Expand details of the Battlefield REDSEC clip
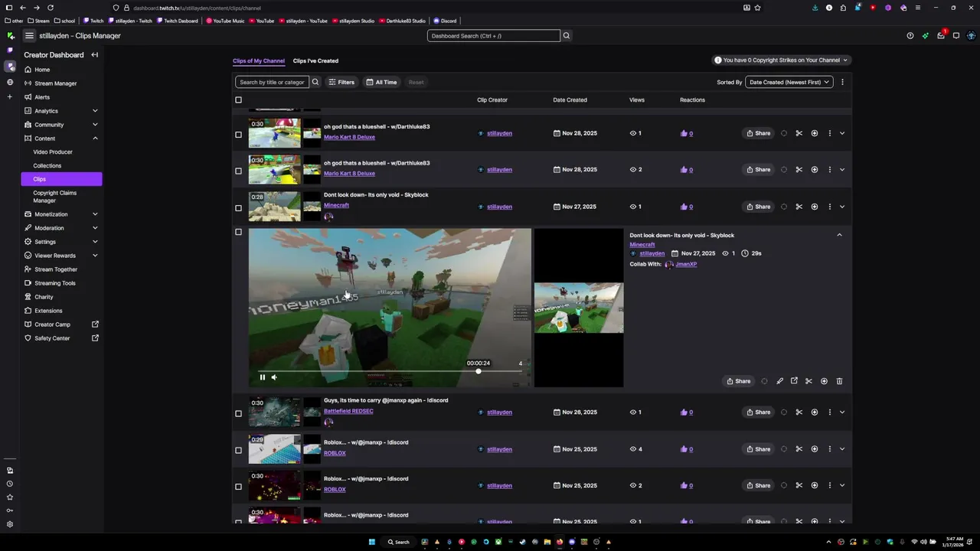This screenshot has width=980, height=551. [842, 412]
